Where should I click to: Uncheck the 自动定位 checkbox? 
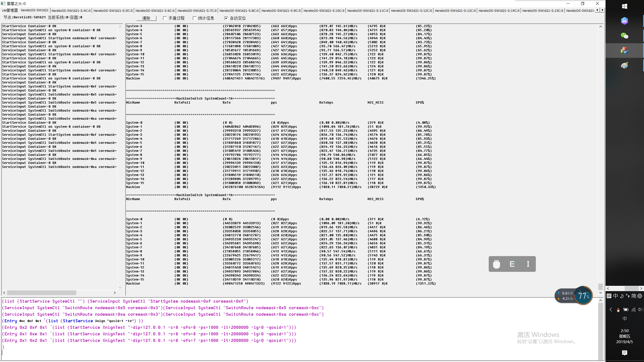pos(226,18)
